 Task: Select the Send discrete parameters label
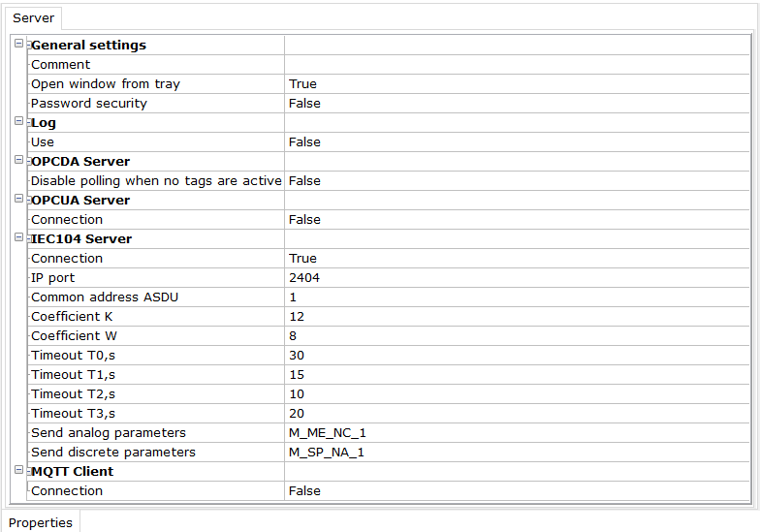coord(113,453)
